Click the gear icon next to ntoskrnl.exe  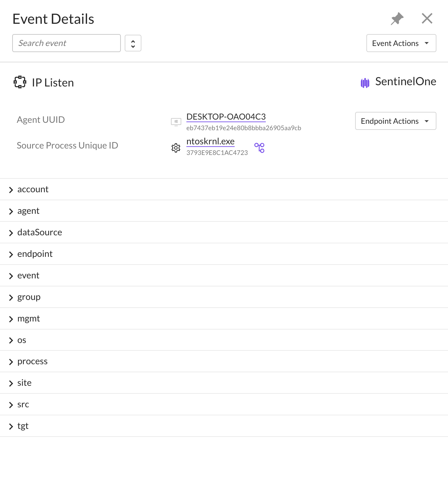tap(176, 148)
